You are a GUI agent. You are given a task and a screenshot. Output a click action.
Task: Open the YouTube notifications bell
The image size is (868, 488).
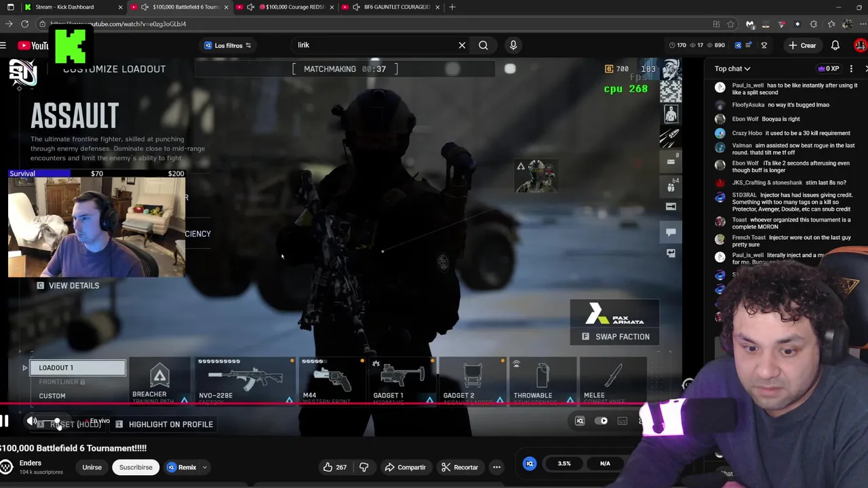pyautogui.click(x=835, y=45)
